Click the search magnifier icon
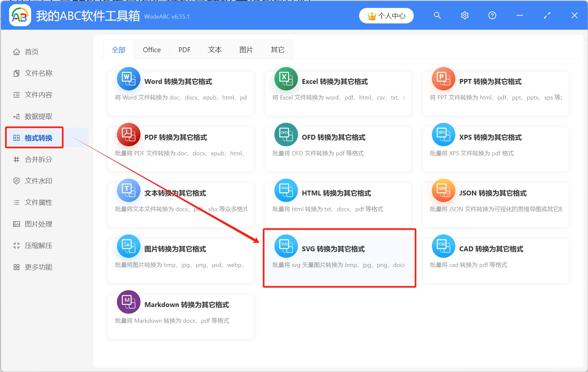This screenshot has width=588, height=372. coord(437,15)
